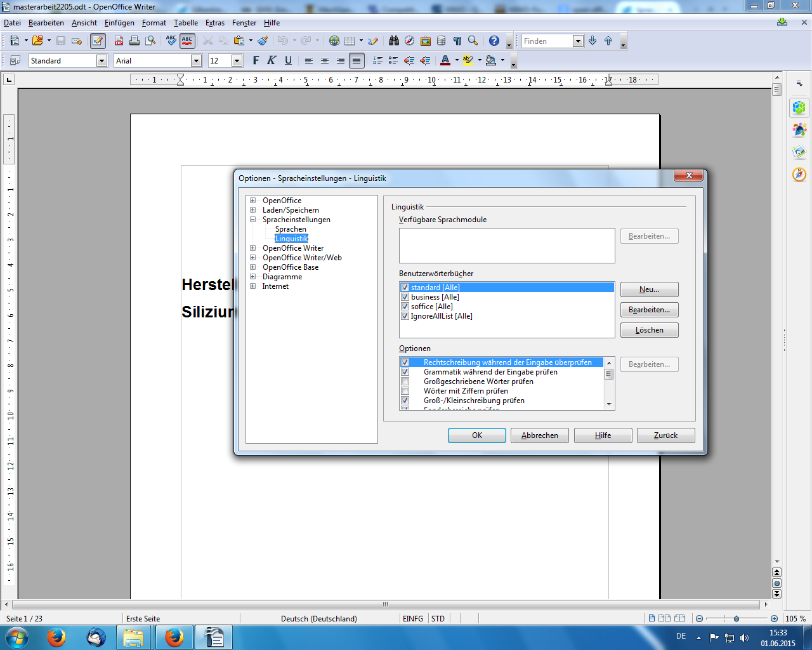Viewport: 812px width, 650px height.
Task: Click the Abbrechen button
Action: pos(540,435)
